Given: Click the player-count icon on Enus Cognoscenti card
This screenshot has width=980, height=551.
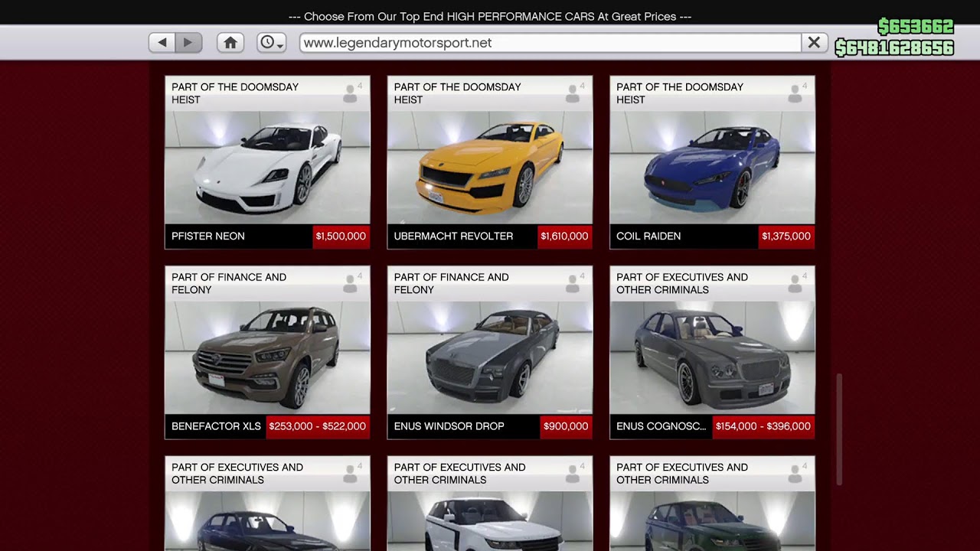Looking at the screenshot, I should pos(796,283).
